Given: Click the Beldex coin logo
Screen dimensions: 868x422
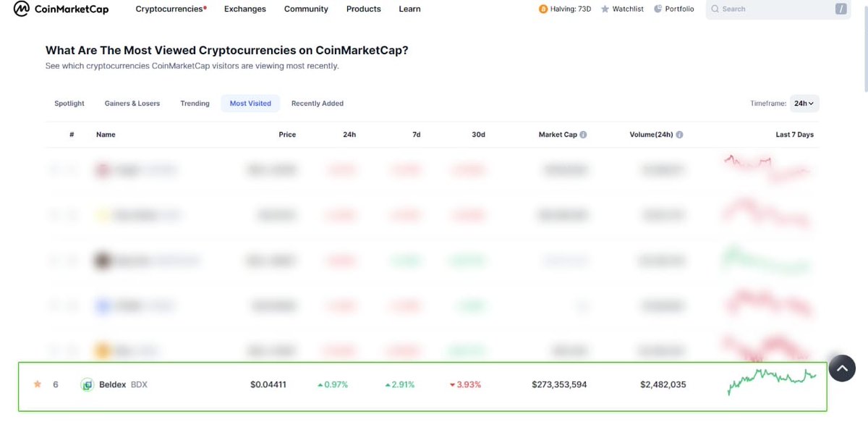Looking at the screenshot, I should point(87,384).
